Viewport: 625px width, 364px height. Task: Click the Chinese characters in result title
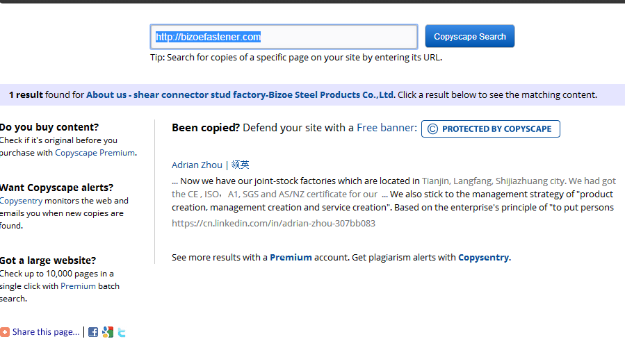pos(240,165)
